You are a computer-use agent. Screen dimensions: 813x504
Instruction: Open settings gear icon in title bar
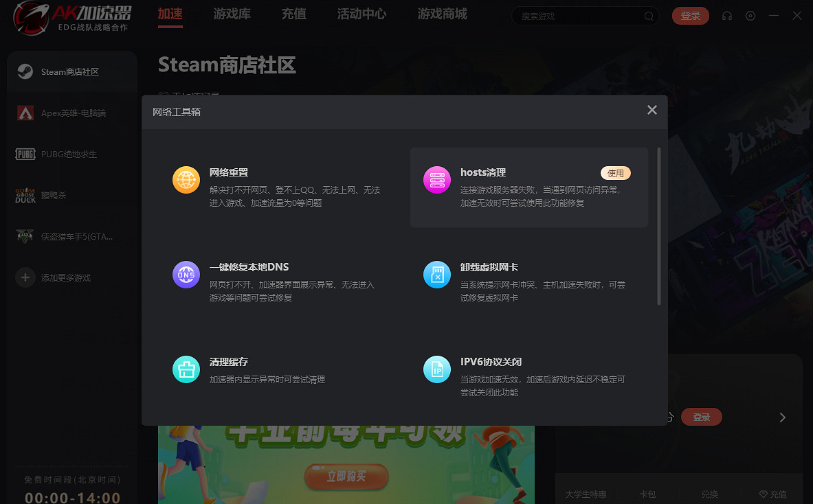(x=750, y=16)
